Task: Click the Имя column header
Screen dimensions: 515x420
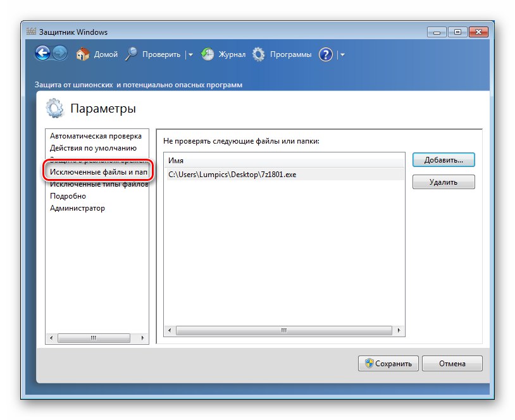Action: click(285, 161)
